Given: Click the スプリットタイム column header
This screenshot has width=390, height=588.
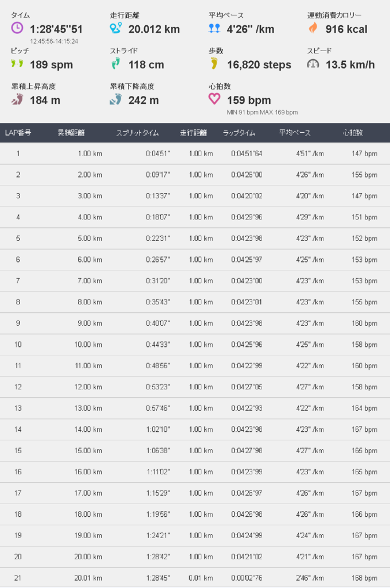Looking at the screenshot, I should tap(138, 133).
